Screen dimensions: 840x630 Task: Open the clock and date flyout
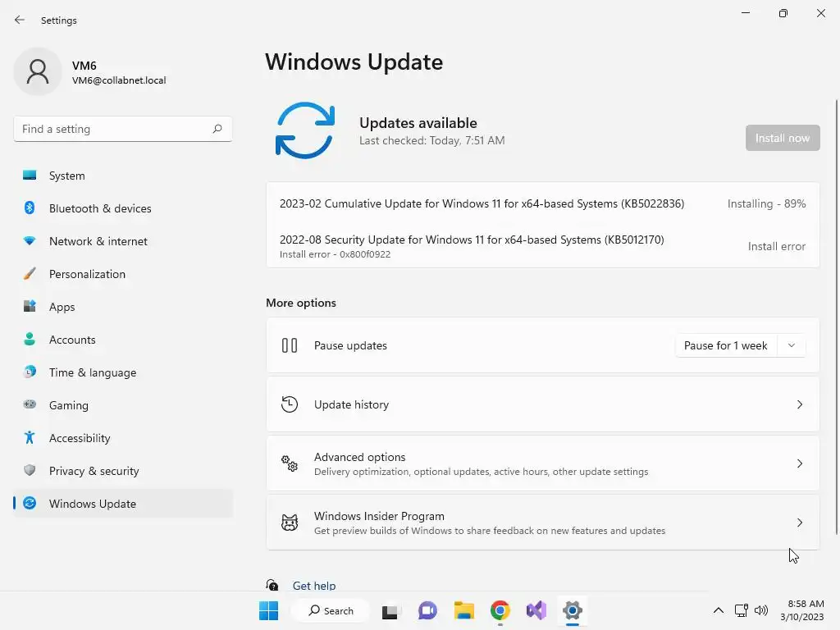point(802,610)
